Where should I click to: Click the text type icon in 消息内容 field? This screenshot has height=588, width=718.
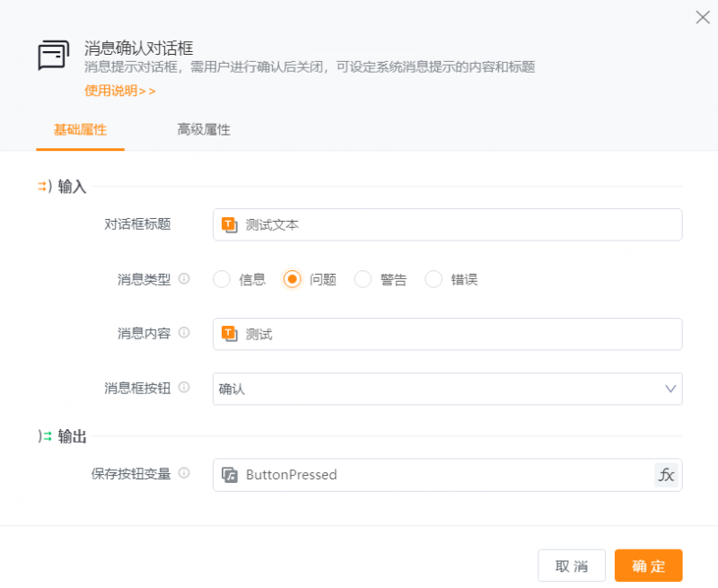click(x=229, y=334)
